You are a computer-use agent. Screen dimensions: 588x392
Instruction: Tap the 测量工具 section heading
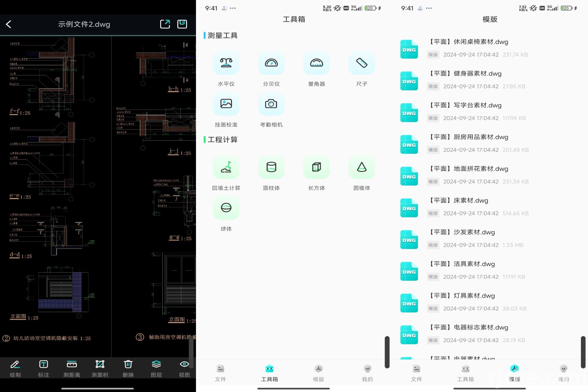[223, 36]
